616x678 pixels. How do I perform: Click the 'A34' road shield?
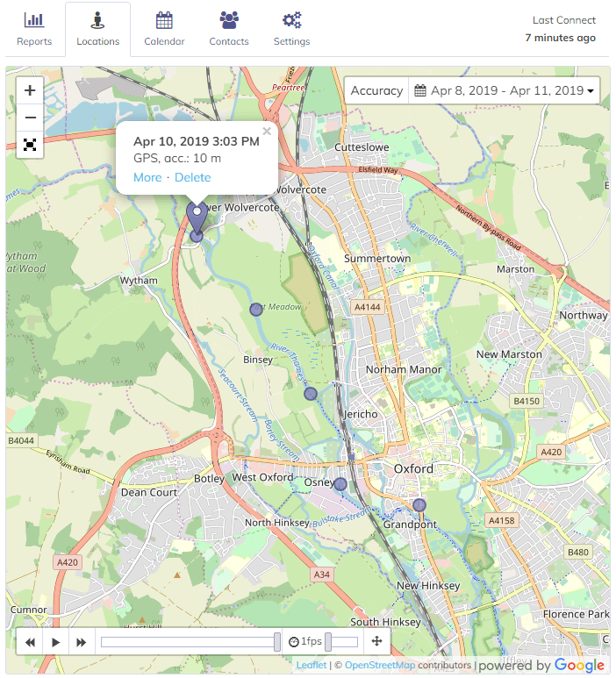321,575
